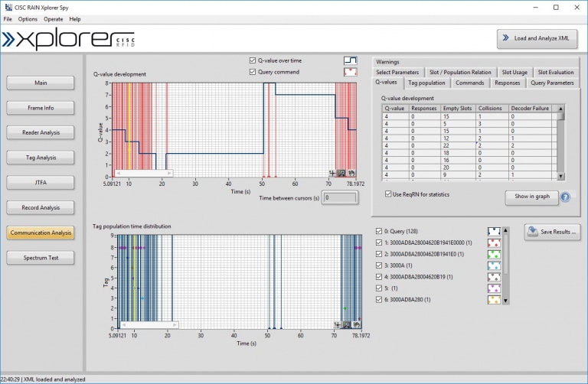This screenshot has height=384, width=588.
Task: Open the Help menu
Action: 75,19
